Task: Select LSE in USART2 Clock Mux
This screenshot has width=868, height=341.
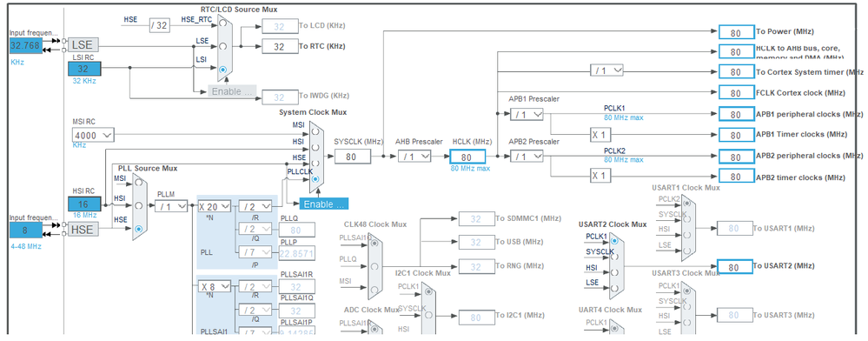Action: pyautogui.click(x=614, y=288)
